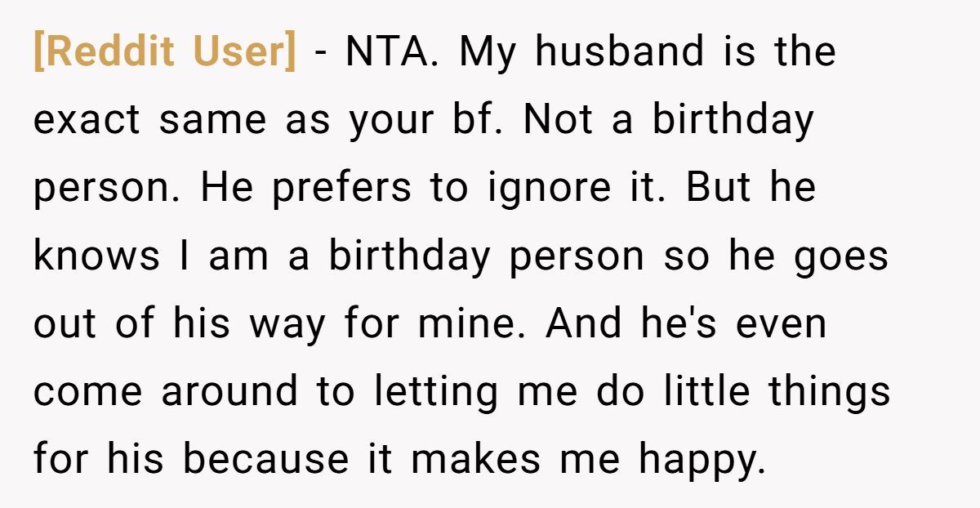This screenshot has width=980, height=508.
Task: Click the word "even"
Action: (781, 324)
